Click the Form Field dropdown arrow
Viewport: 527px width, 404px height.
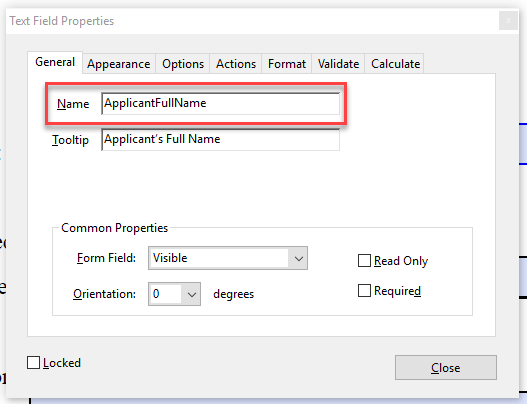pyautogui.click(x=298, y=258)
